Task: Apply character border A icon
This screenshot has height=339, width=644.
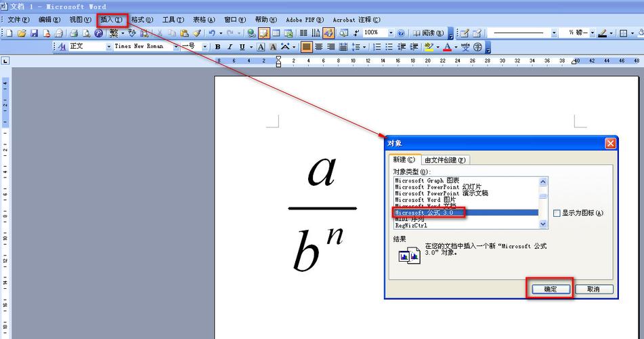Action: click(261, 47)
